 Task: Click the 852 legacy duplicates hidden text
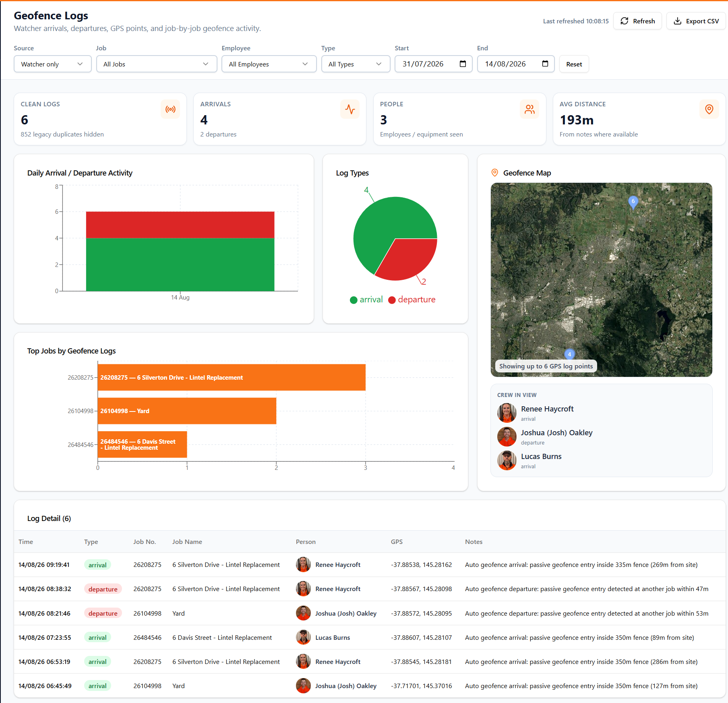[62, 134]
